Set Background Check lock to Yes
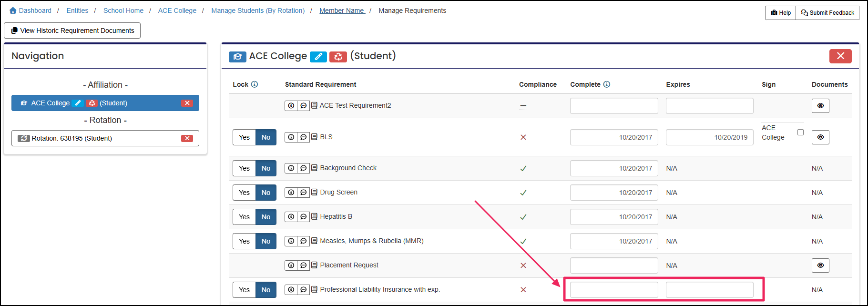 click(x=244, y=168)
